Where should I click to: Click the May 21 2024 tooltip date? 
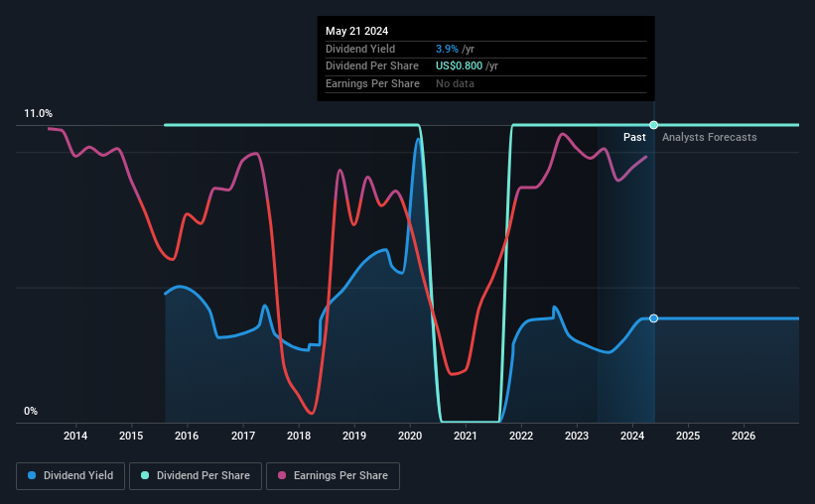(x=356, y=31)
